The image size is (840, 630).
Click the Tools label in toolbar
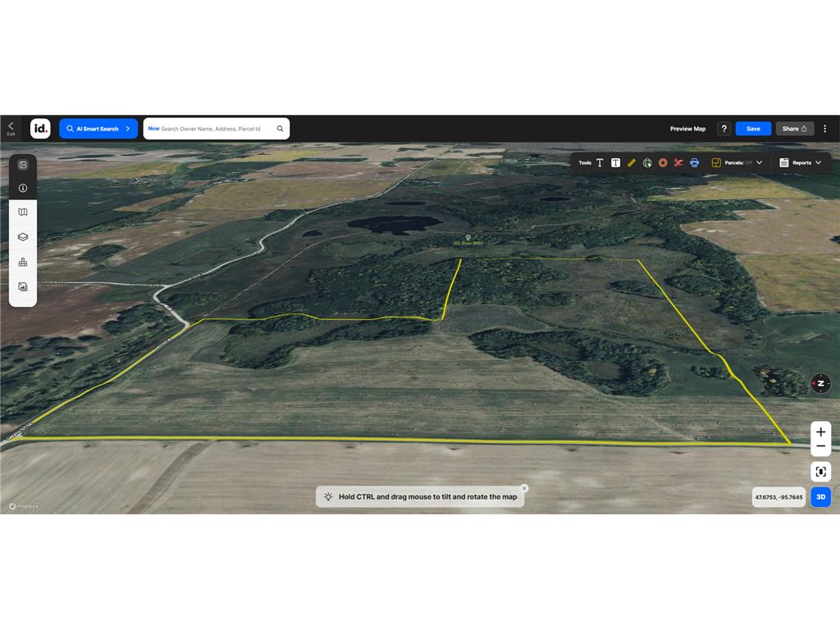(x=584, y=163)
